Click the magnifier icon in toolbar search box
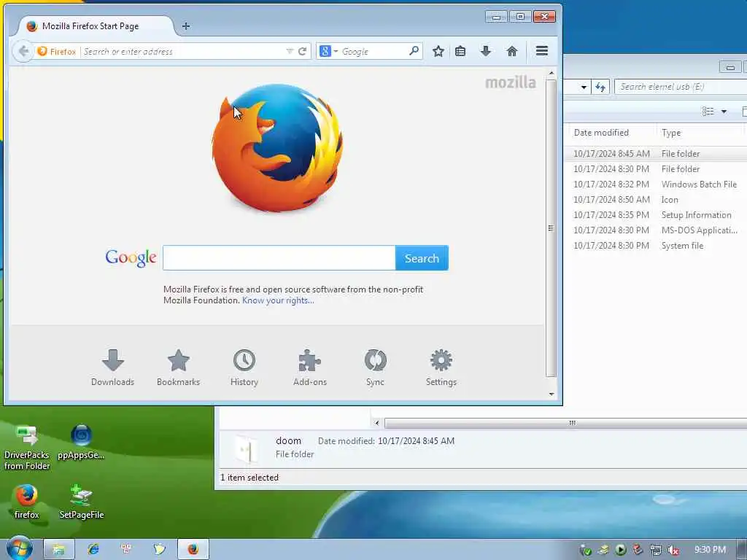Image resolution: width=747 pixels, height=560 pixels. pyautogui.click(x=414, y=50)
